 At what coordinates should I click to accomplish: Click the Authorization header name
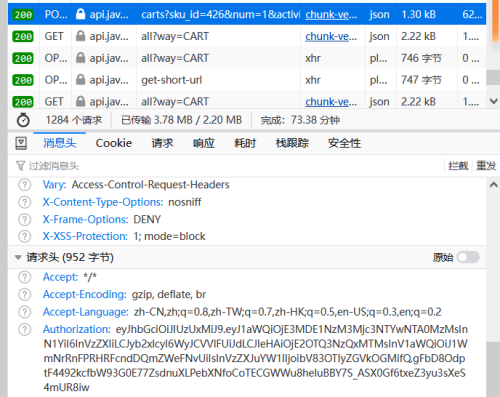pyautogui.click(x=77, y=329)
